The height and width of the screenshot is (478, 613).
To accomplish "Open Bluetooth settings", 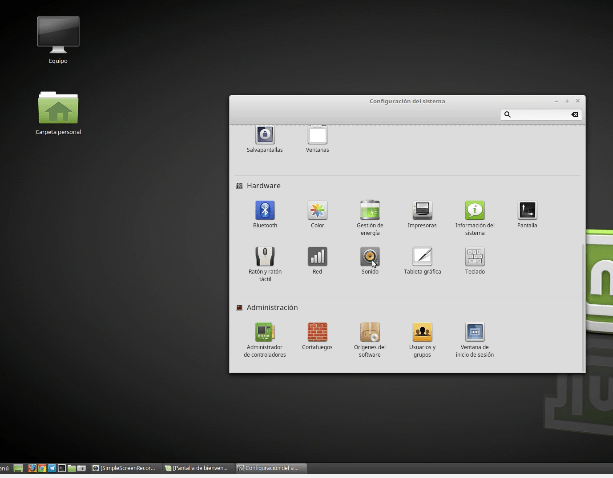I will click(x=264, y=211).
